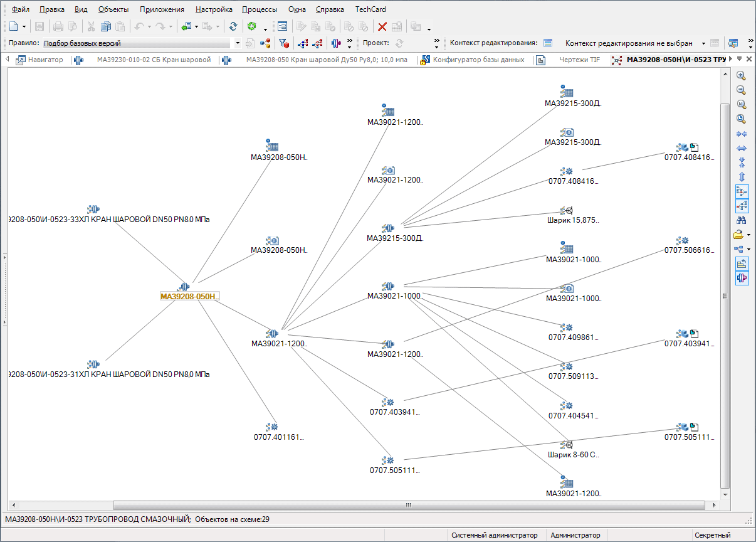This screenshot has width=756, height=542.
Task: Open the Настройка menu
Action: (x=214, y=9)
